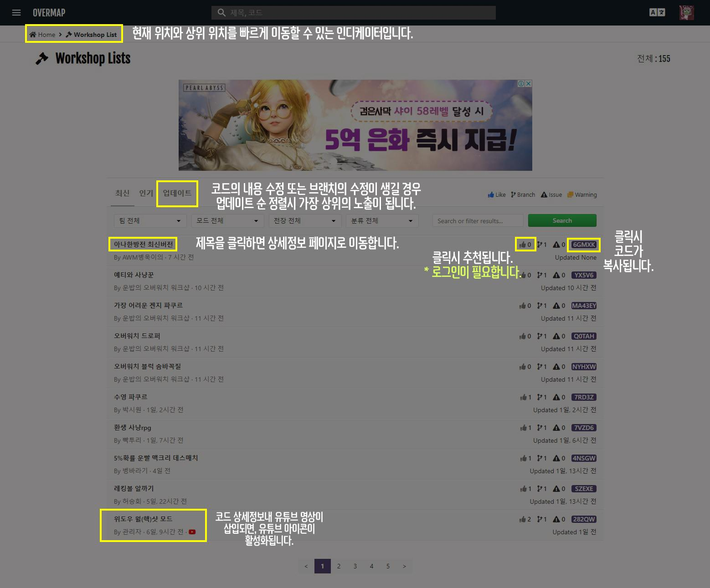This screenshot has width=710, height=588.
Task: Open the ad info icon
Action: pos(521,83)
